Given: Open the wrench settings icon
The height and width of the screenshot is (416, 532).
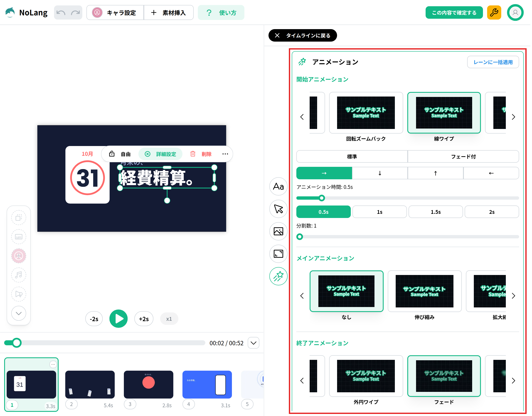Looking at the screenshot, I should (x=495, y=12).
